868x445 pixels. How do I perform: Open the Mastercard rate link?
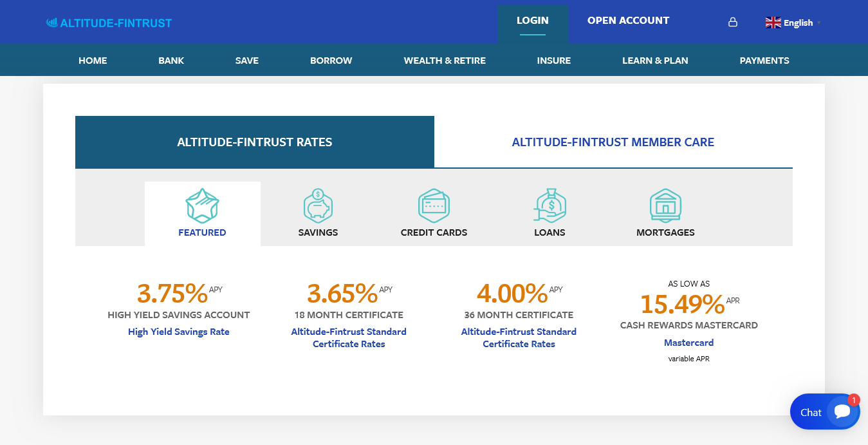point(688,343)
